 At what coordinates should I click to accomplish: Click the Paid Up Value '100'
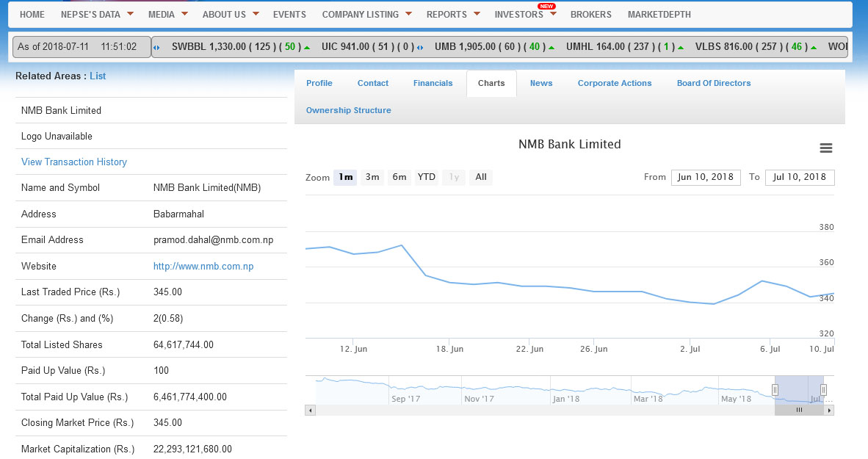pyautogui.click(x=161, y=370)
